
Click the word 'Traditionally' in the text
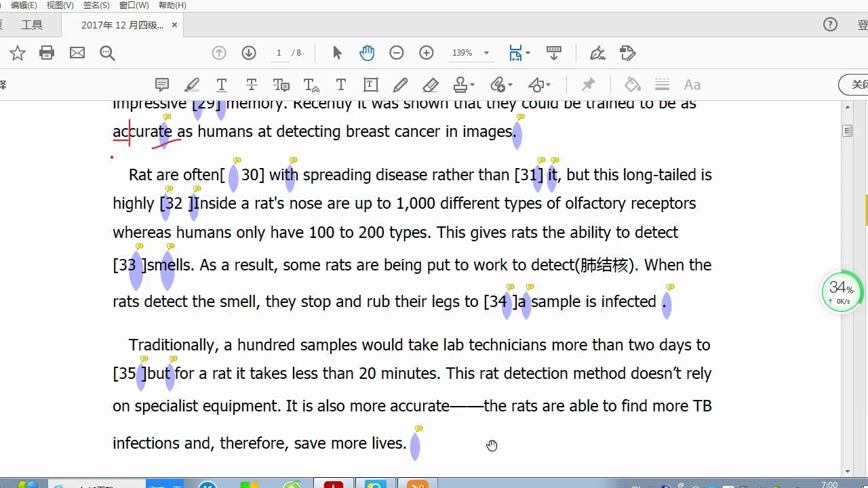point(173,345)
